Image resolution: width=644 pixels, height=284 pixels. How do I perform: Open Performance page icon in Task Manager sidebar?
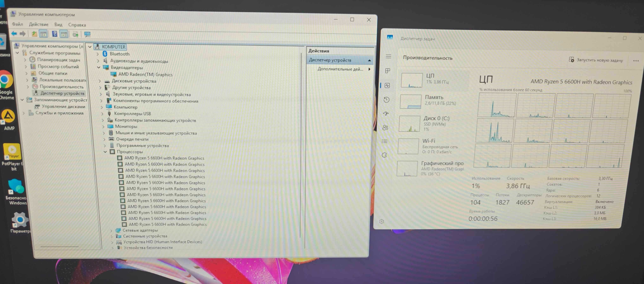(387, 85)
